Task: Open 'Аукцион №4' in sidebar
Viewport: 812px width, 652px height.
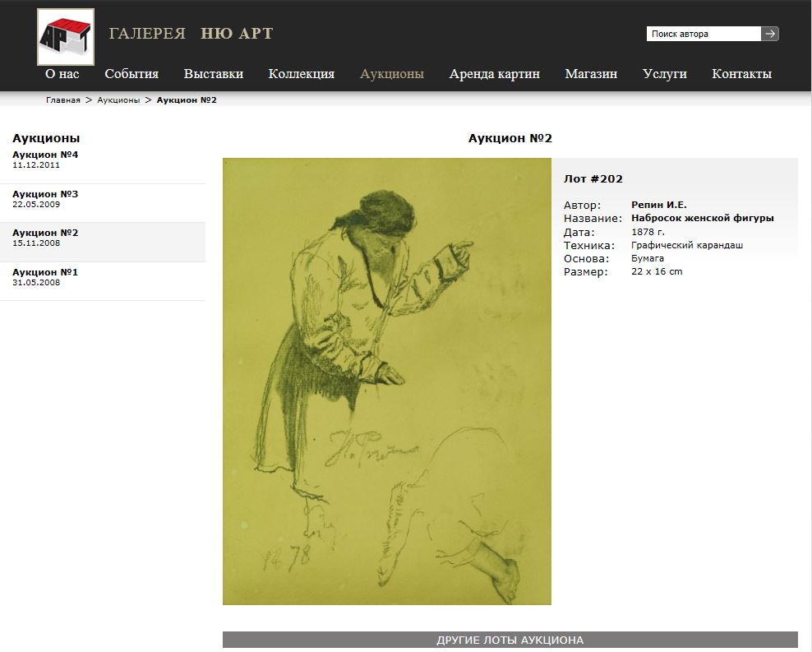Action: (45, 155)
